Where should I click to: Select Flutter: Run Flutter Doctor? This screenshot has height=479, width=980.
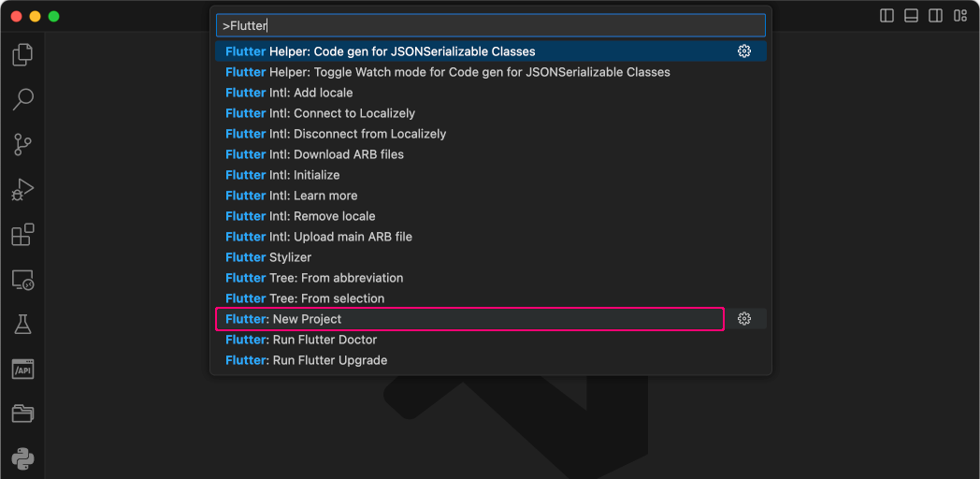tap(491, 340)
